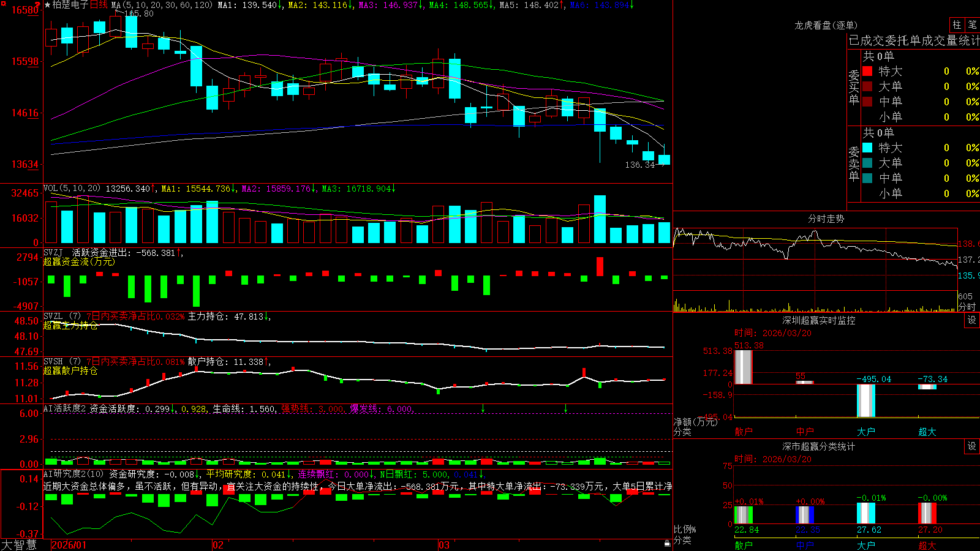Click the teal 中单 swatch under 委卖单
This screenshot has width=980, height=551.
tap(867, 178)
